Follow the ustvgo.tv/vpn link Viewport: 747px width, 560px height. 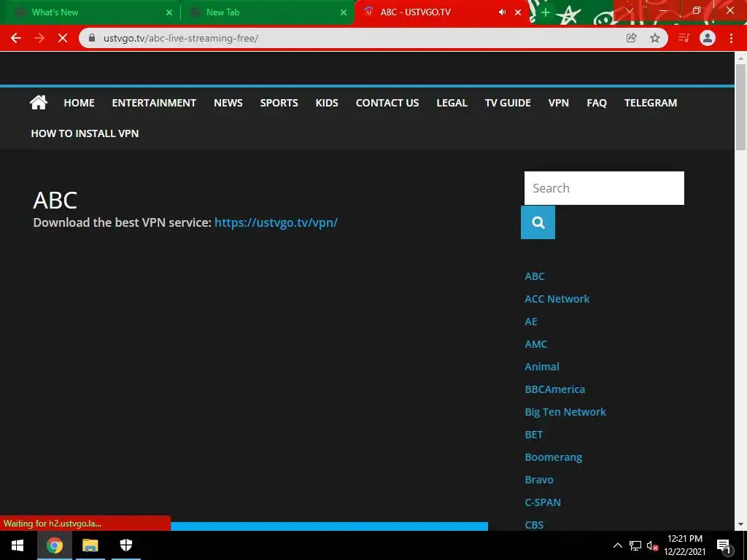[276, 222]
